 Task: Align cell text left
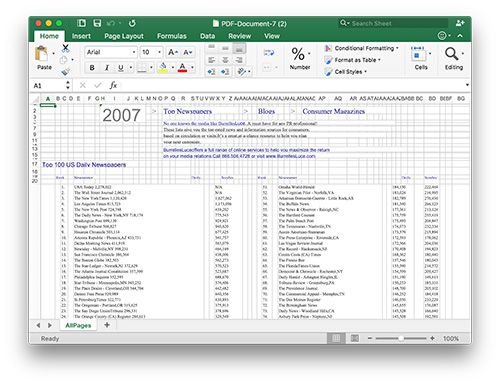coord(211,60)
